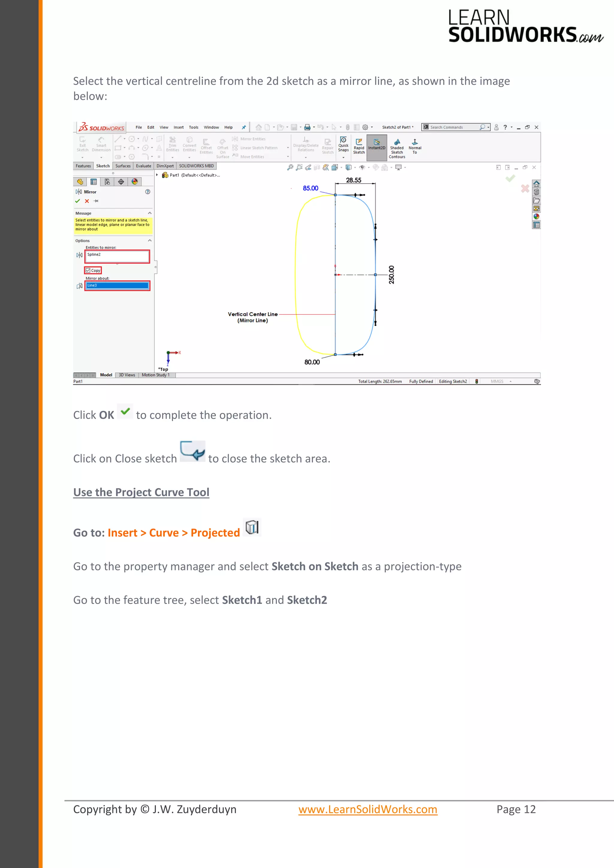
Task: Open the Mirror help question-mark icon
Action: tap(148, 192)
